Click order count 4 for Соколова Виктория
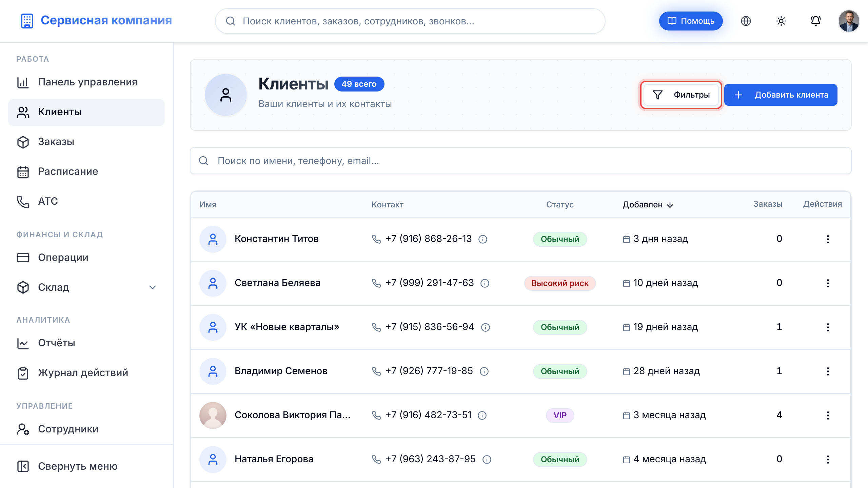Image resolution: width=868 pixels, height=488 pixels. [779, 415]
